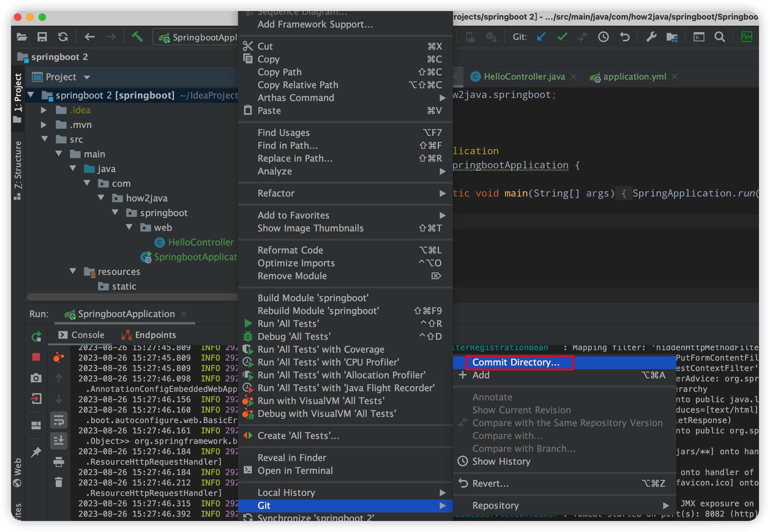Collapse the springboot 2 root node
Image resolution: width=770 pixels, height=532 pixels.
coord(31,95)
